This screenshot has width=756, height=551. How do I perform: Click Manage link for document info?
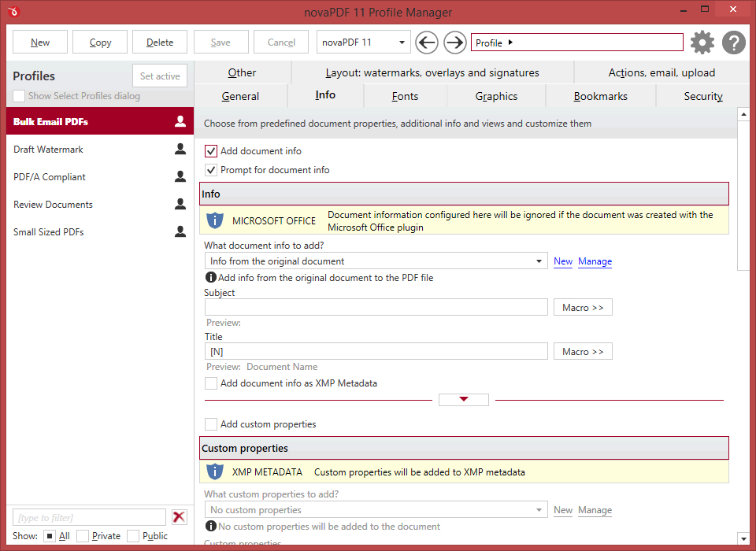pyautogui.click(x=595, y=261)
